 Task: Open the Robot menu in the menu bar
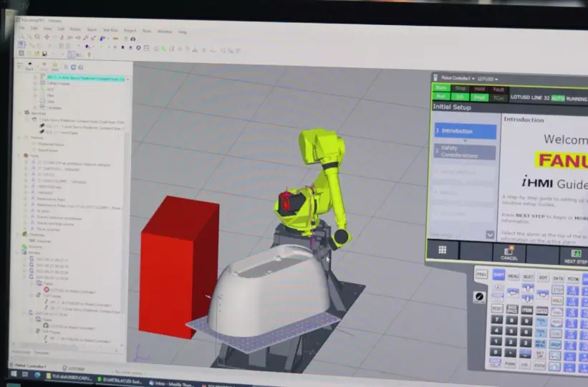click(x=74, y=30)
